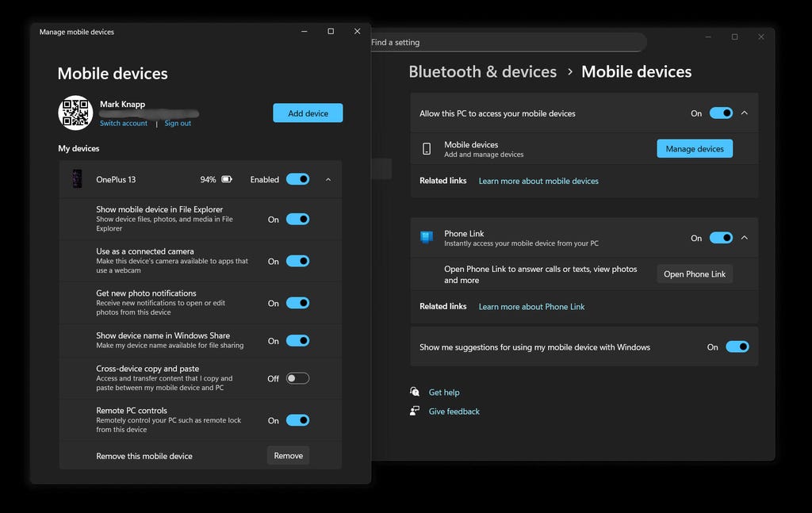Collapse the Allow this PC access section
This screenshot has width=812, height=513.
pyautogui.click(x=744, y=113)
